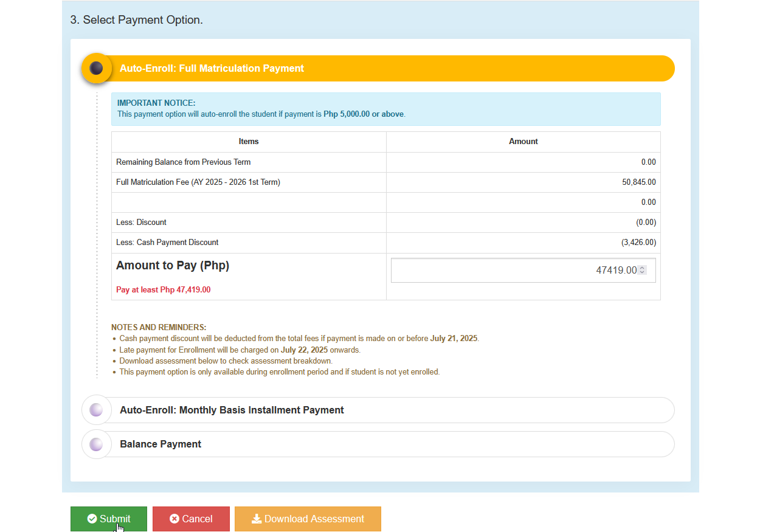
Task: Click Php 5,000.00 or above notice text
Action: coord(364,114)
